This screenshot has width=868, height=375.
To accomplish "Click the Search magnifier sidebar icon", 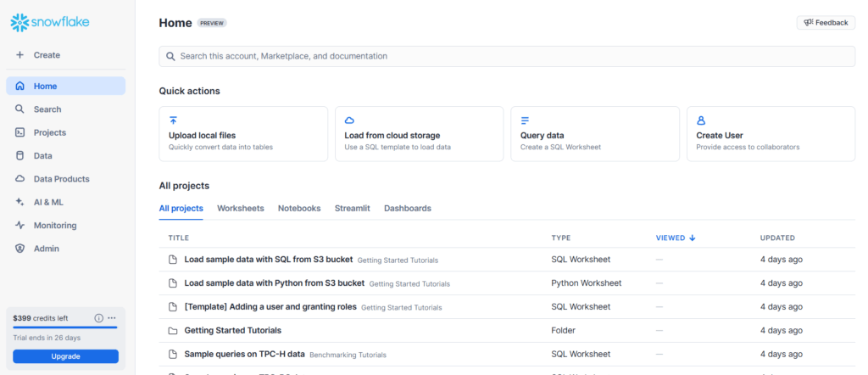I will pos(20,109).
